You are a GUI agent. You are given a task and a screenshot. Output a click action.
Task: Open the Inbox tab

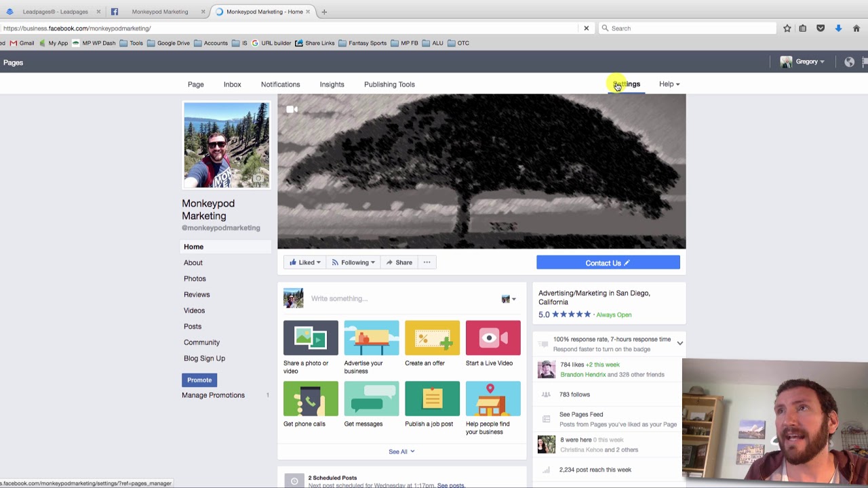point(232,85)
